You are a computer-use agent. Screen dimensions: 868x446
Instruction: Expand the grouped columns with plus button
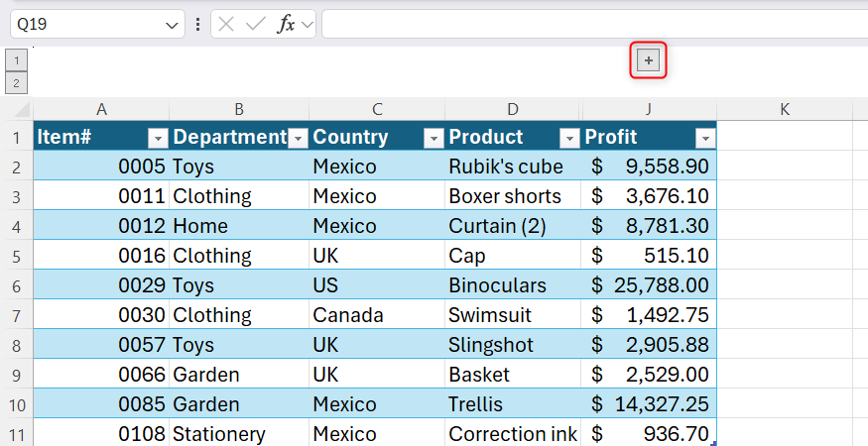click(648, 60)
